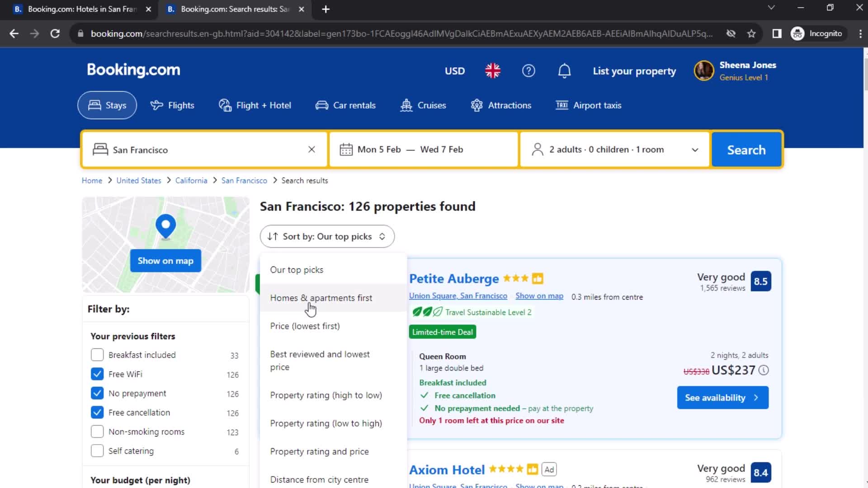Image resolution: width=868 pixels, height=488 pixels.
Task: Click the California breadcrumb
Action: 191,180
